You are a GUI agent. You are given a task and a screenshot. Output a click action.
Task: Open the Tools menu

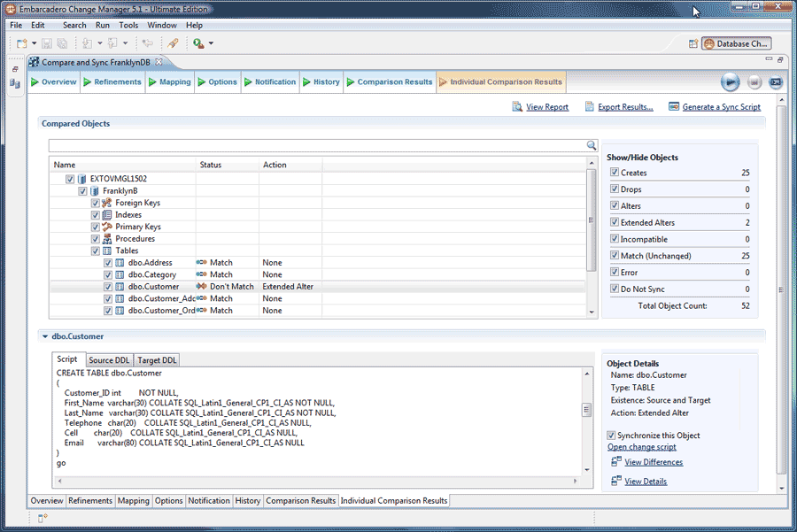coord(128,25)
